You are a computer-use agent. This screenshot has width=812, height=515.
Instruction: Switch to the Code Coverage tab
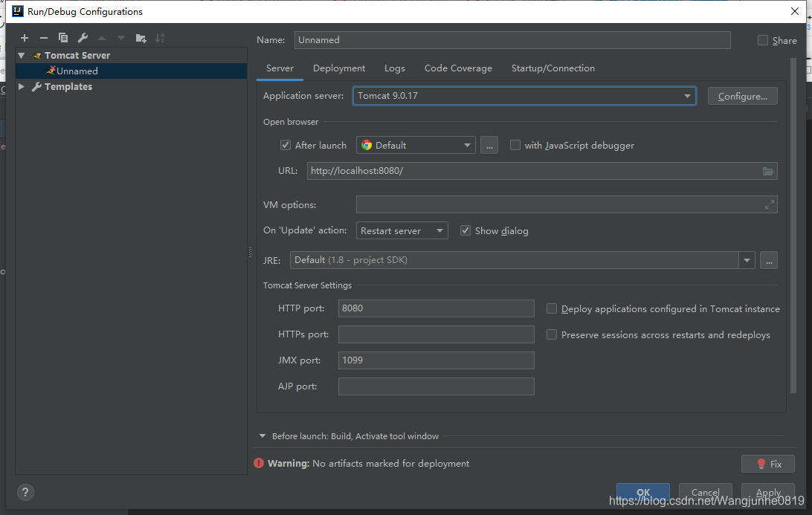pyautogui.click(x=458, y=68)
